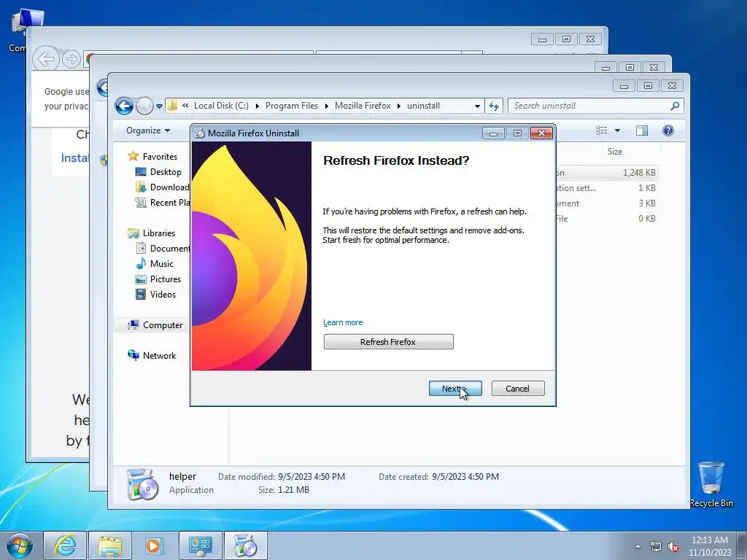Open the Windows Start menu
This screenshot has width=747, height=560.
(19, 545)
